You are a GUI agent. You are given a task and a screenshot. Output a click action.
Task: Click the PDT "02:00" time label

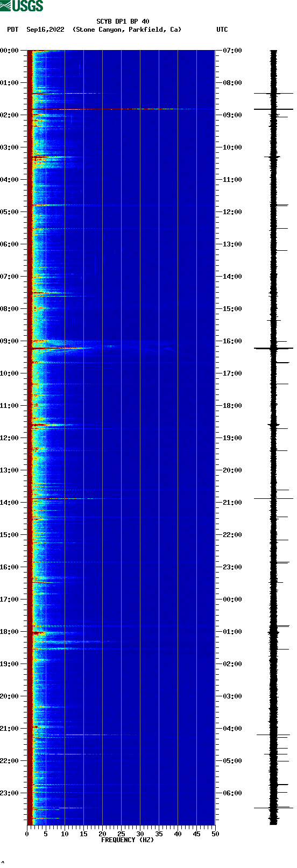10,115
